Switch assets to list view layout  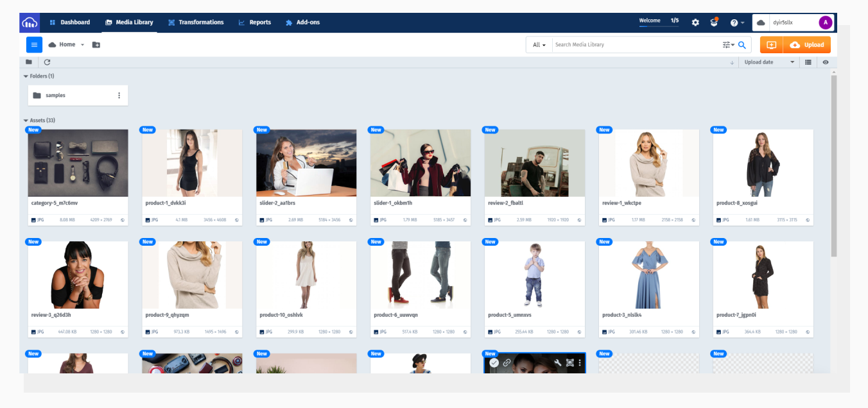click(x=808, y=62)
